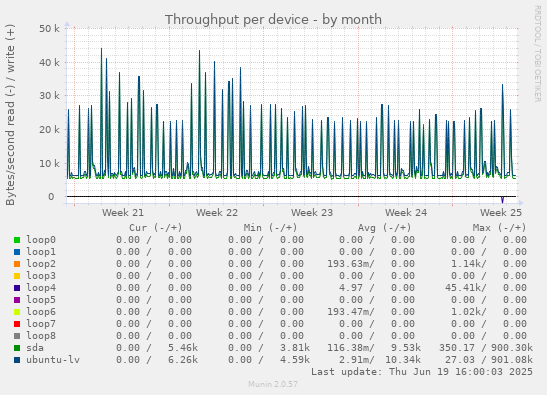Click the loop5 magenta legend swatch
This screenshot has height=395, width=547.
tap(17, 300)
